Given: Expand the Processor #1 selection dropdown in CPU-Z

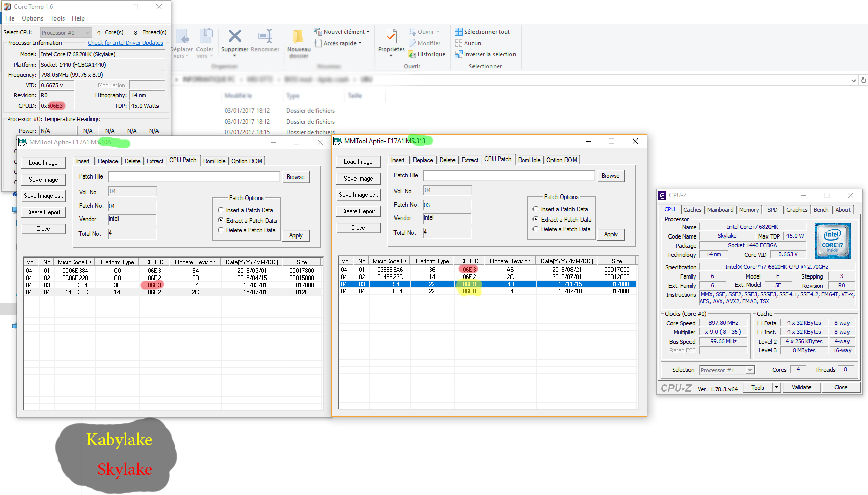Looking at the screenshot, I should 750,370.
